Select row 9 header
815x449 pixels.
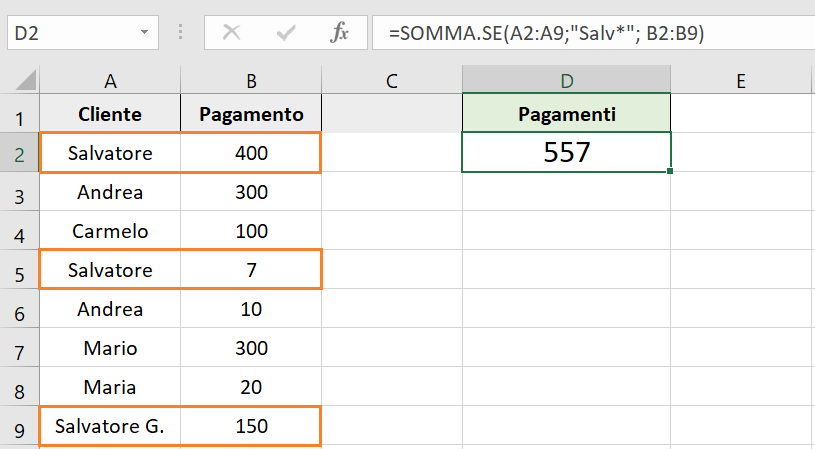(x=20, y=426)
